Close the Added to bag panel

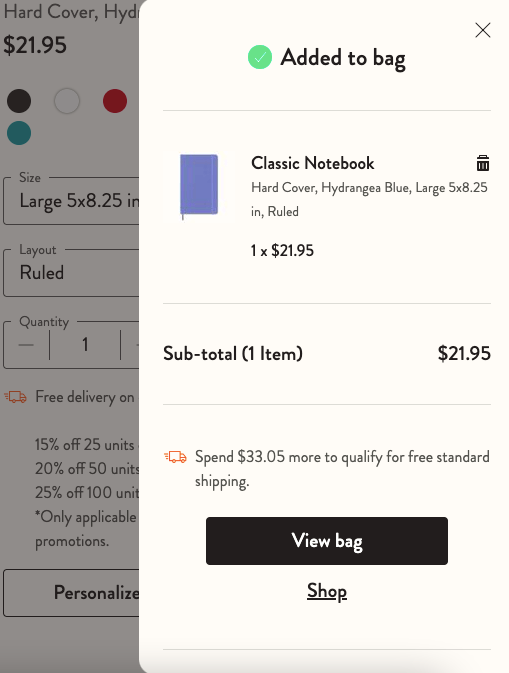click(483, 30)
